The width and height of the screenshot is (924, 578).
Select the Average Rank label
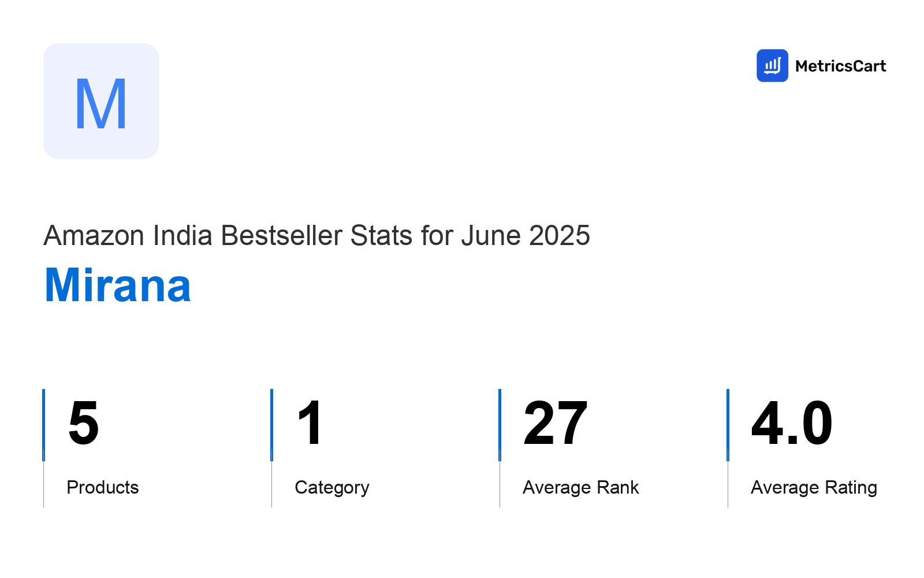pyautogui.click(x=581, y=487)
